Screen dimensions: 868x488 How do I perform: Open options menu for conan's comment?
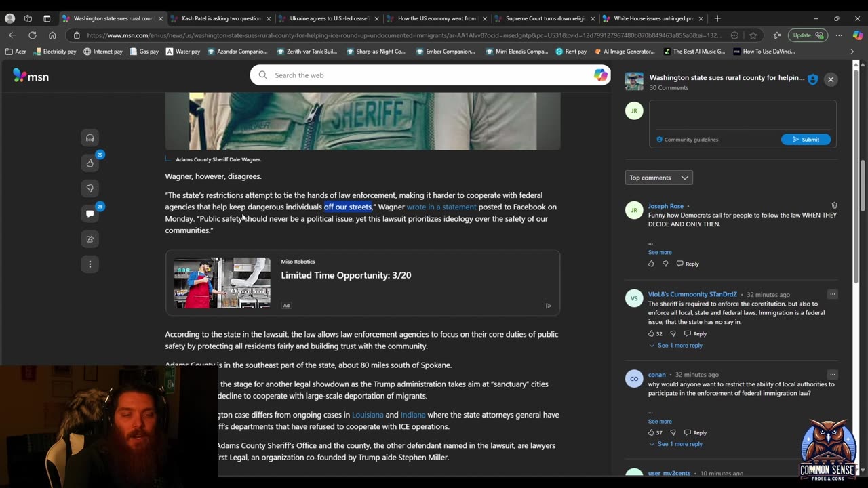point(832,374)
